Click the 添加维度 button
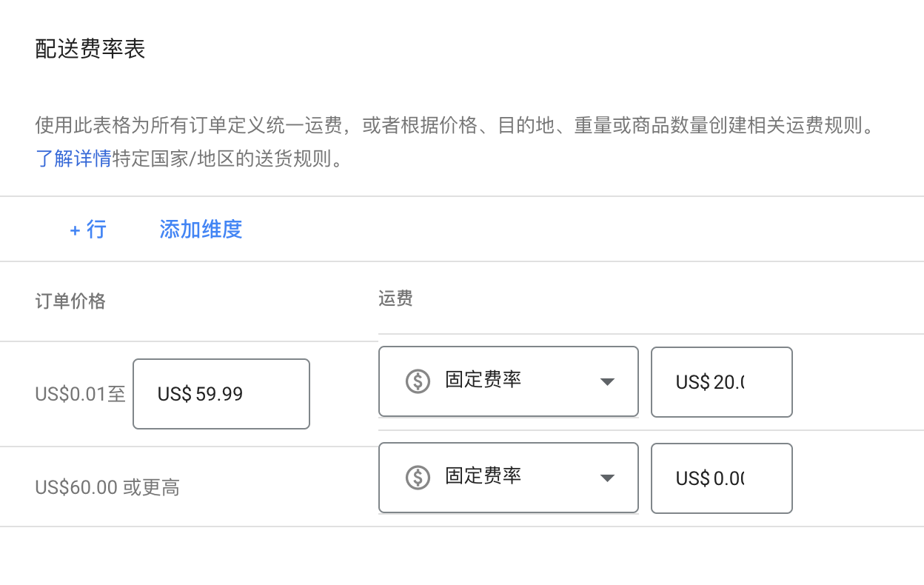Image resolution: width=924 pixels, height=585 pixels. (200, 230)
